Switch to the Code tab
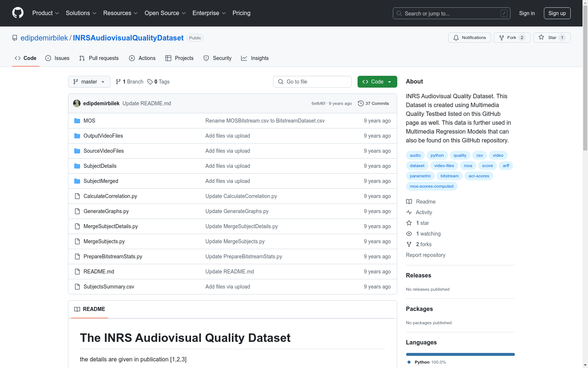 [26, 58]
